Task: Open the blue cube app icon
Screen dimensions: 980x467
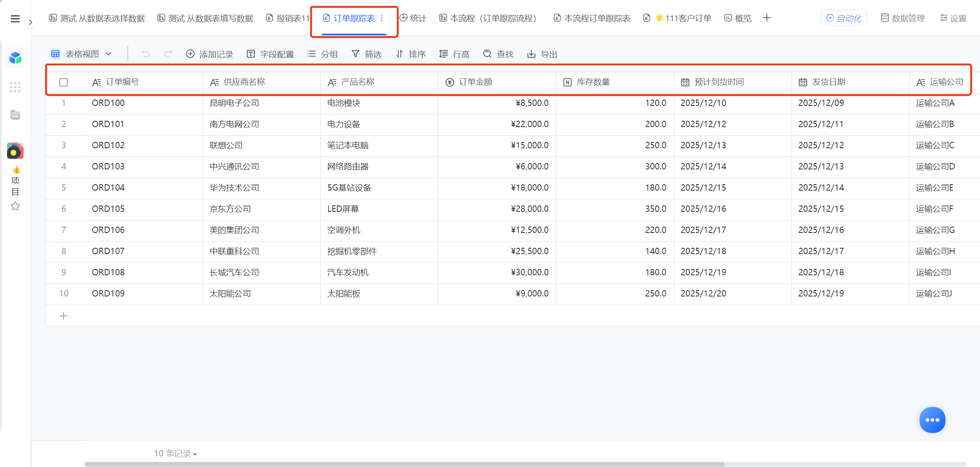Action: pos(15,58)
